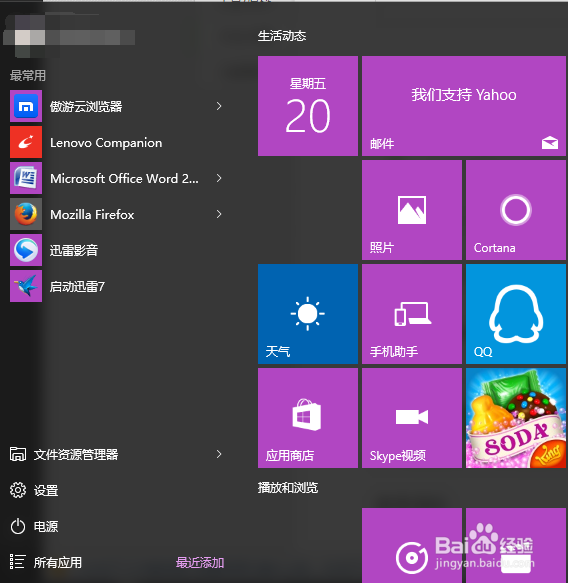Open the 天气 weather tile

point(308,314)
